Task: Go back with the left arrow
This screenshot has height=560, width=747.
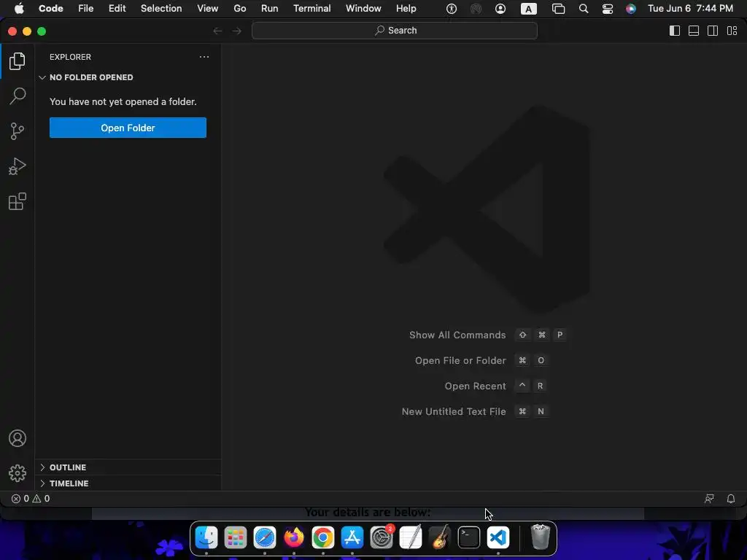Action: click(217, 31)
